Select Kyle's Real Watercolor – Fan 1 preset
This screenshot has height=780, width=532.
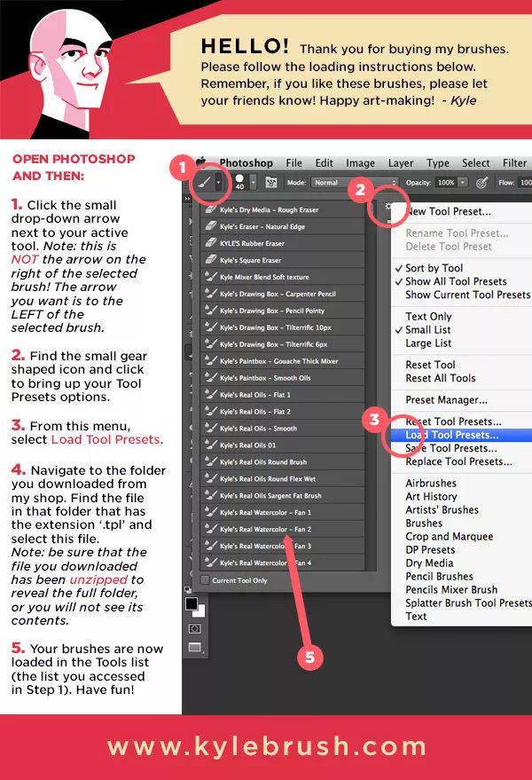point(283,512)
